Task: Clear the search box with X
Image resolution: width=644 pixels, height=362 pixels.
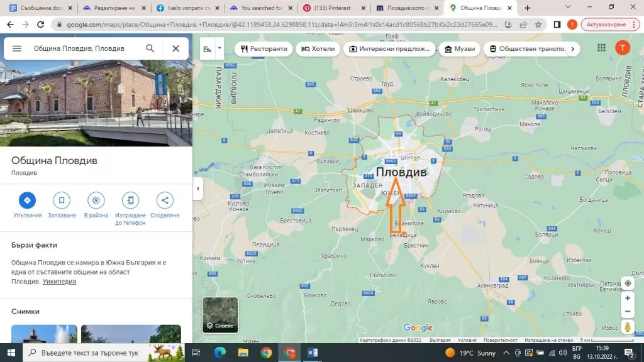Action: pyautogui.click(x=176, y=48)
